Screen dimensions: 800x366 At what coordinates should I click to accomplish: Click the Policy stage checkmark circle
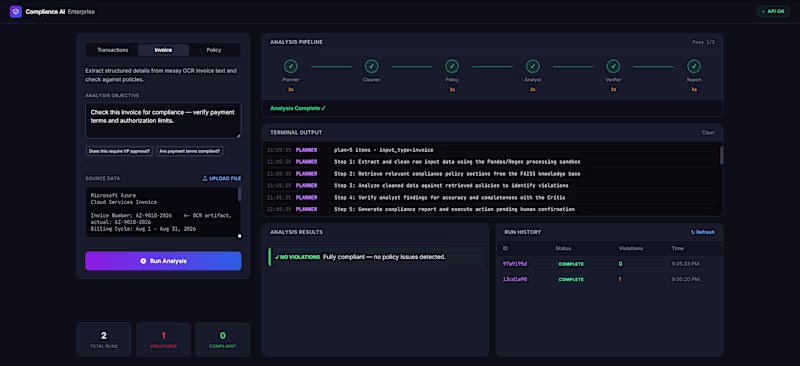tap(452, 66)
